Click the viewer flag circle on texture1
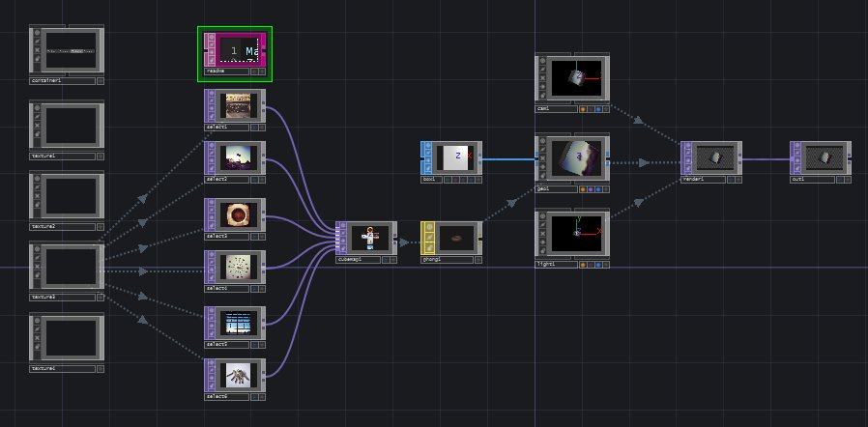The image size is (868, 427). (36, 107)
